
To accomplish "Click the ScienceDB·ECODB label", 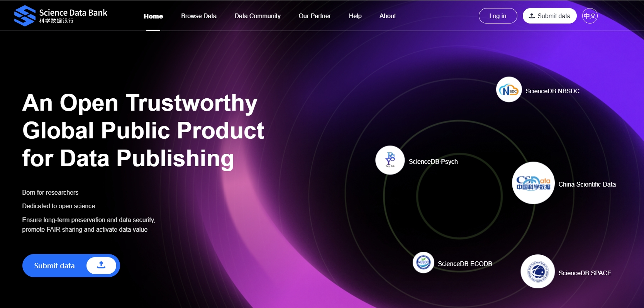I will [465, 264].
